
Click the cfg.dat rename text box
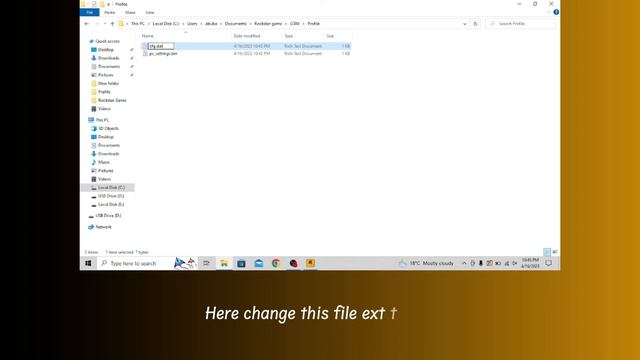[x=161, y=46]
